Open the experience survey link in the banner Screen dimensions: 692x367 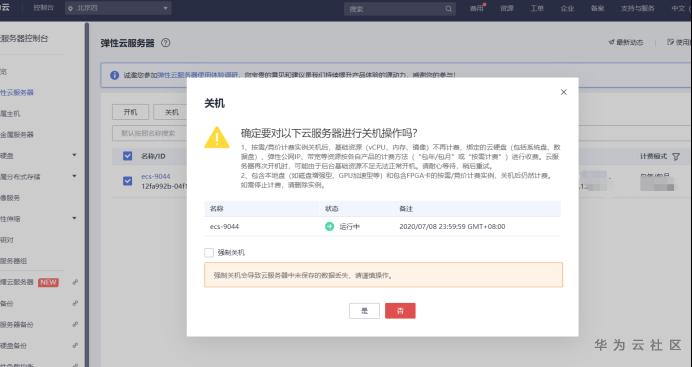pyautogui.click(x=198, y=75)
